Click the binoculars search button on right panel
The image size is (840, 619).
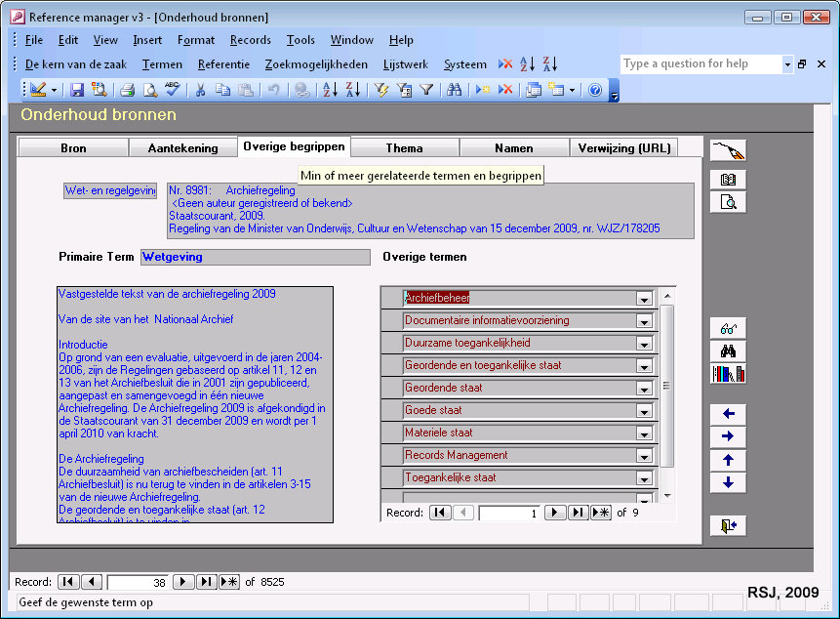click(728, 351)
